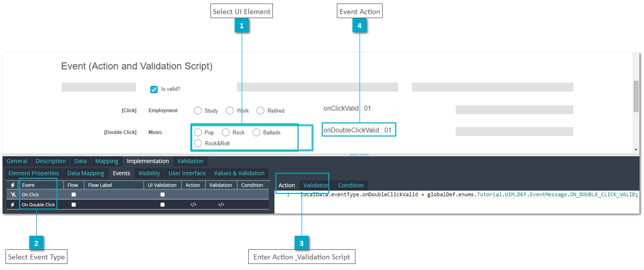Select the Work employment option
644x270 pixels.
(230, 110)
